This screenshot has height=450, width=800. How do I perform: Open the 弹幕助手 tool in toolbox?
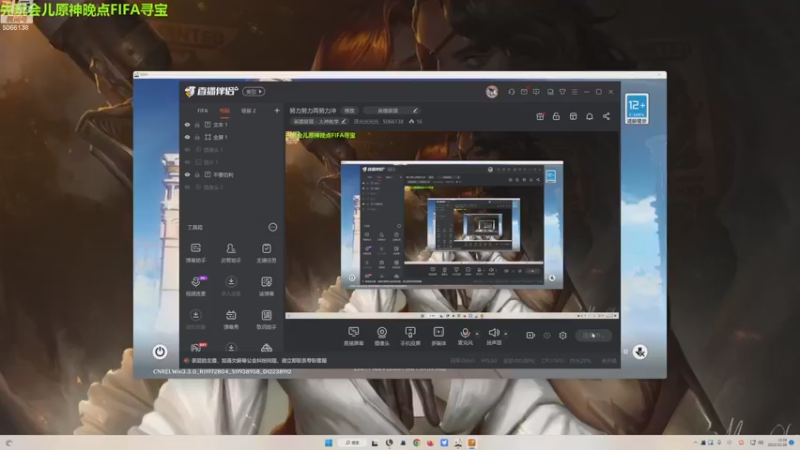tap(195, 253)
